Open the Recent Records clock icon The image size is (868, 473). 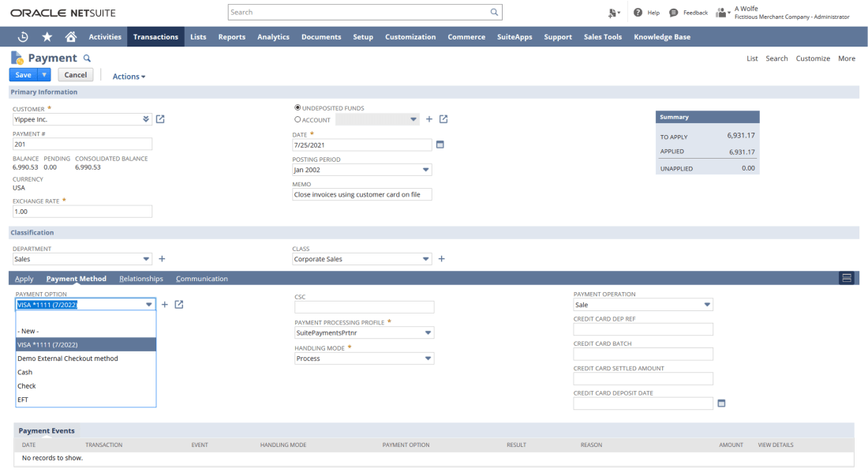23,37
